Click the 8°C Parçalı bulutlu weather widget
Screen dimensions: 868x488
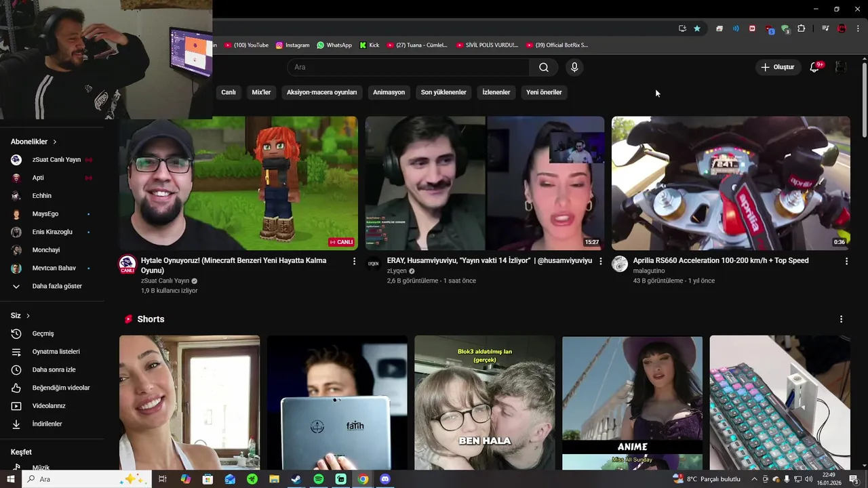[x=707, y=479]
